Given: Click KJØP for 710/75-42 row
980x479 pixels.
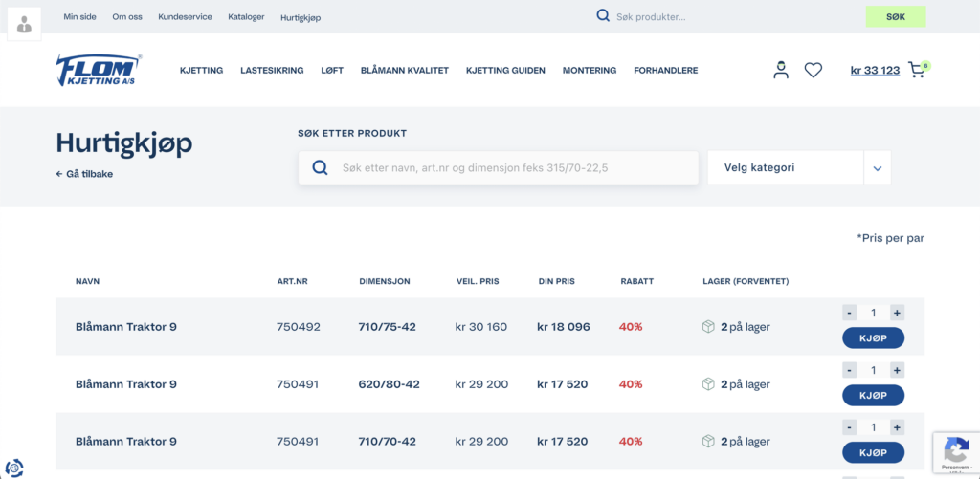Looking at the screenshot, I should (873, 337).
